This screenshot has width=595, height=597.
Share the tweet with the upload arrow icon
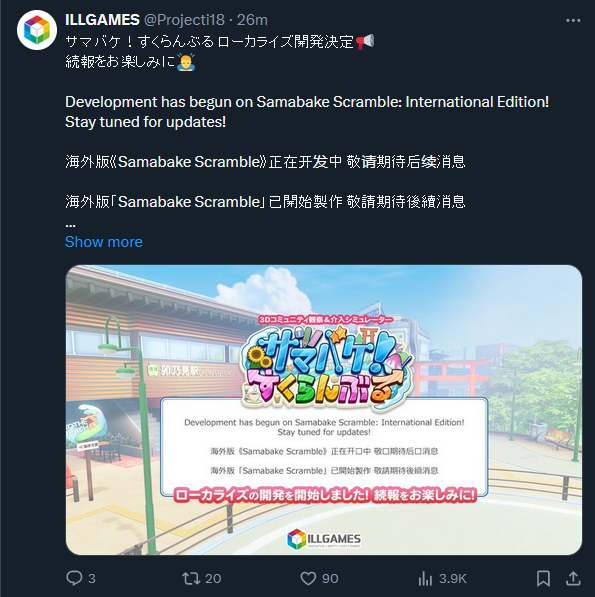(x=573, y=578)
